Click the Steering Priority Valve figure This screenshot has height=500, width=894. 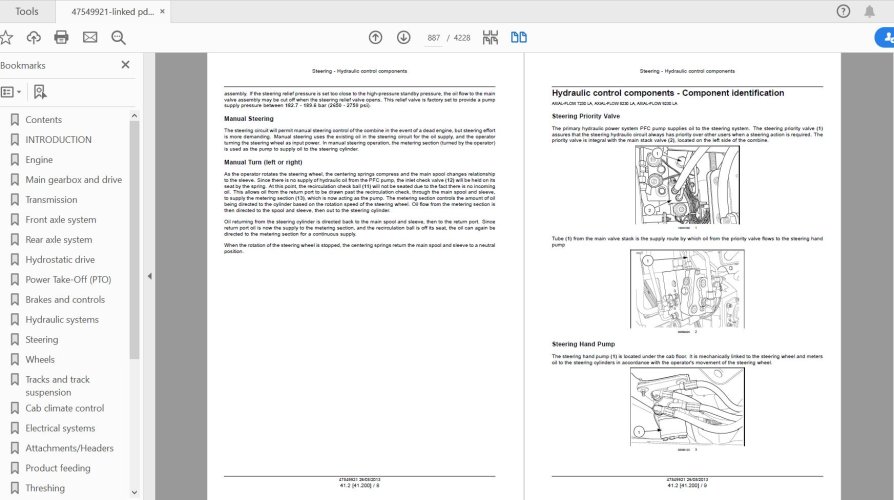click(687, 185)
